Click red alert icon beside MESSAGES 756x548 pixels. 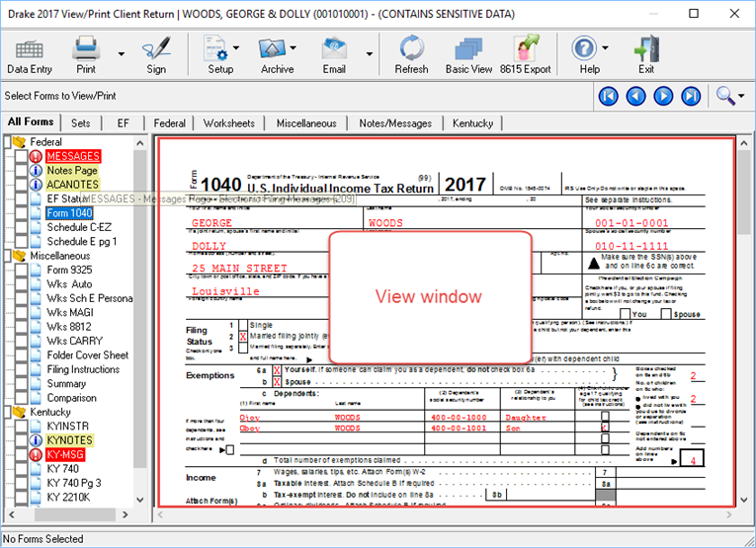tap(37, 157)
